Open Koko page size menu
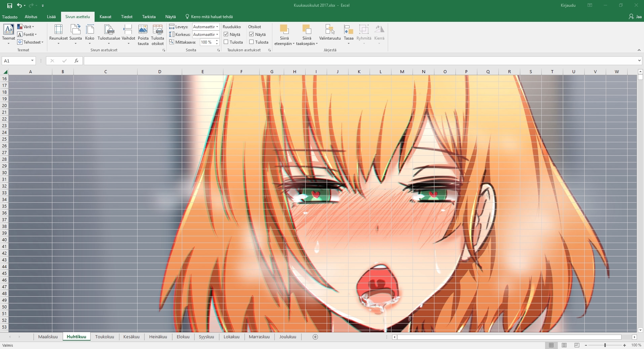644x349 pixels. click(90, 34)
